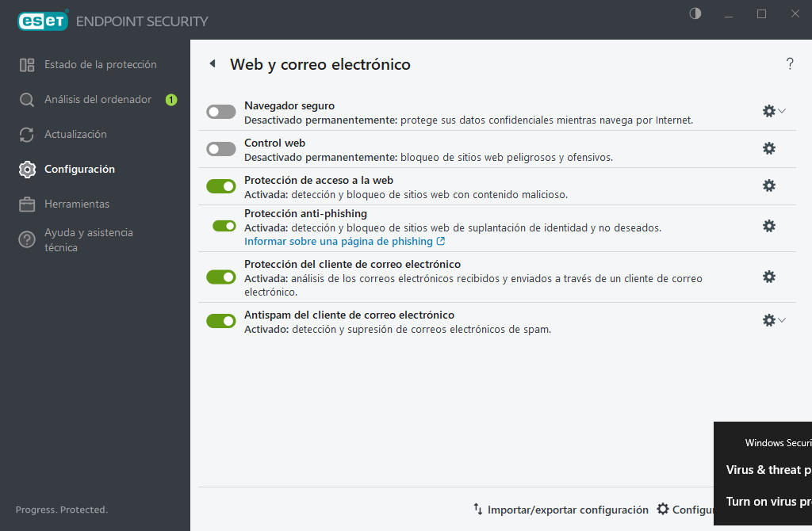This screenshot has width=812, height=531.
Task: Click the Web y correo electrónico heading
Action: tap(320, 64)
